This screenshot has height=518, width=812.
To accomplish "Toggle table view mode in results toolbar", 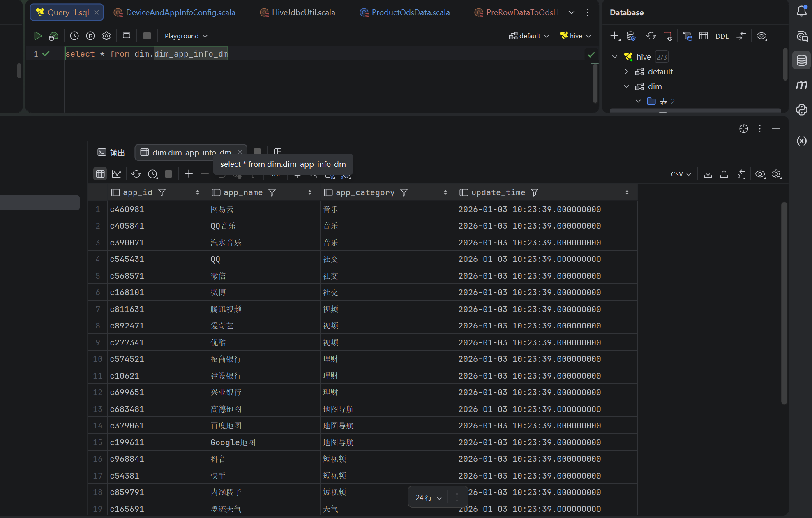I will 100,174.
